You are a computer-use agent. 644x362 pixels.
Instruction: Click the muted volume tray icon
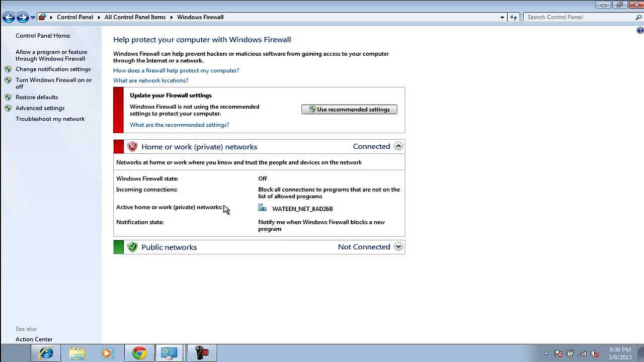coord(595,353)
